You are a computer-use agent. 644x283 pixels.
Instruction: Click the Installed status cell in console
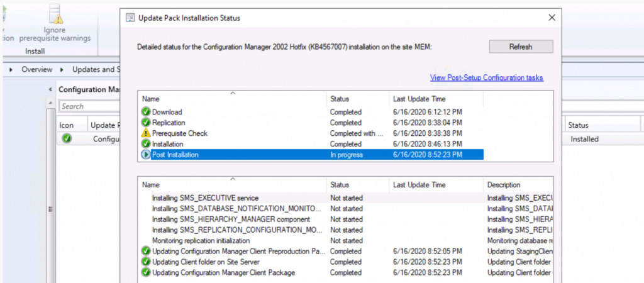(584, 139)
